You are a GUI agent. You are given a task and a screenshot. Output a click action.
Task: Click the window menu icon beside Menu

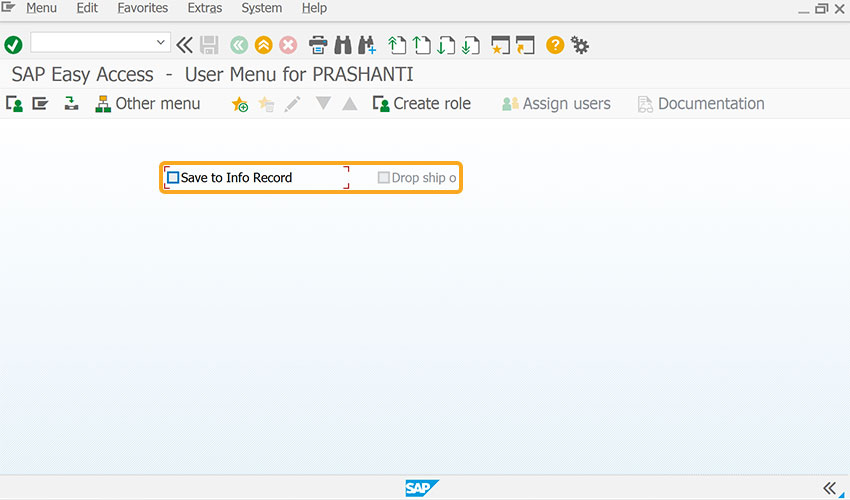[9, 7]
